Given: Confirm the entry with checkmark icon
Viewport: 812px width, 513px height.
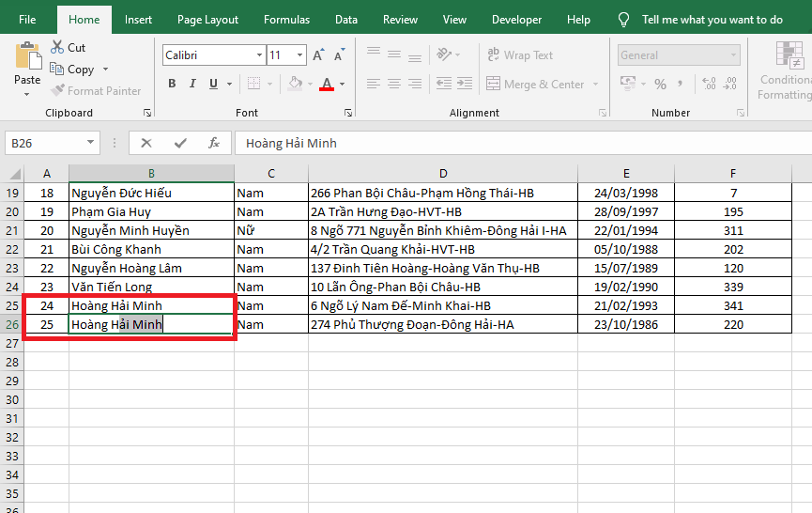Looking at the screenshot, I should tap(180, 143).
